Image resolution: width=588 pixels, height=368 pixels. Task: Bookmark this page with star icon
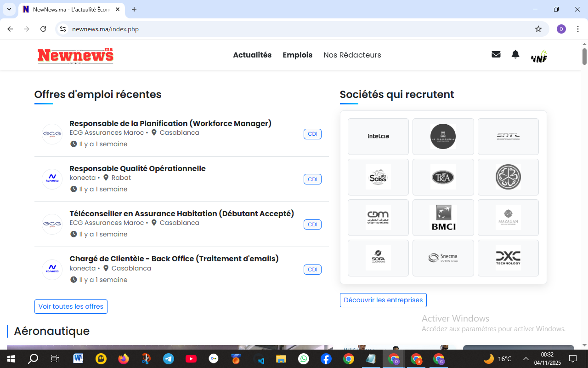[x=538, y=29]
